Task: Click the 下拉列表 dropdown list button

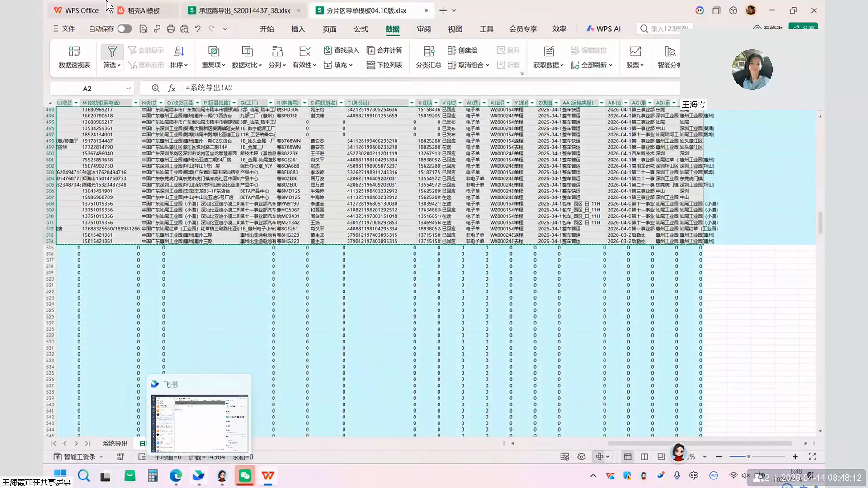Action: coord(384,65)
